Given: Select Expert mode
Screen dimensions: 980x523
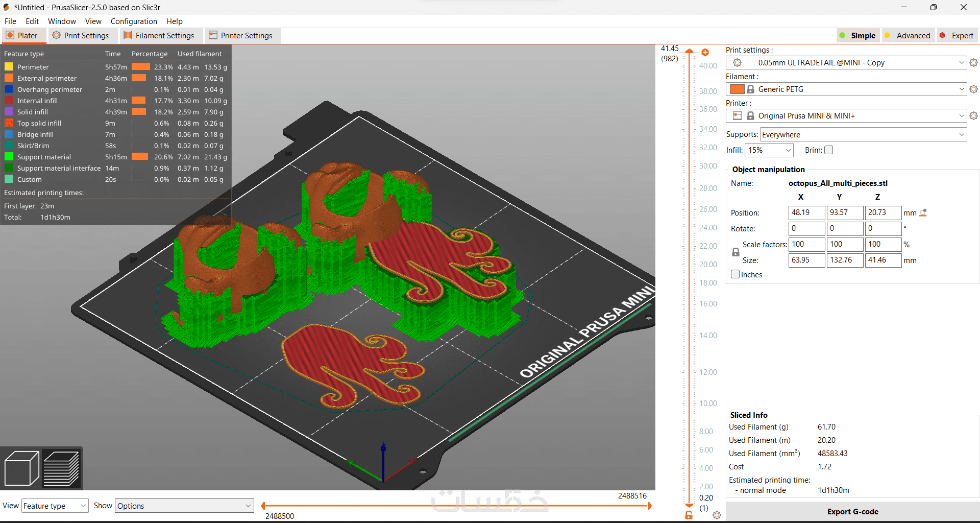Looking at the screenshot, I should click(x=957, y=36).
